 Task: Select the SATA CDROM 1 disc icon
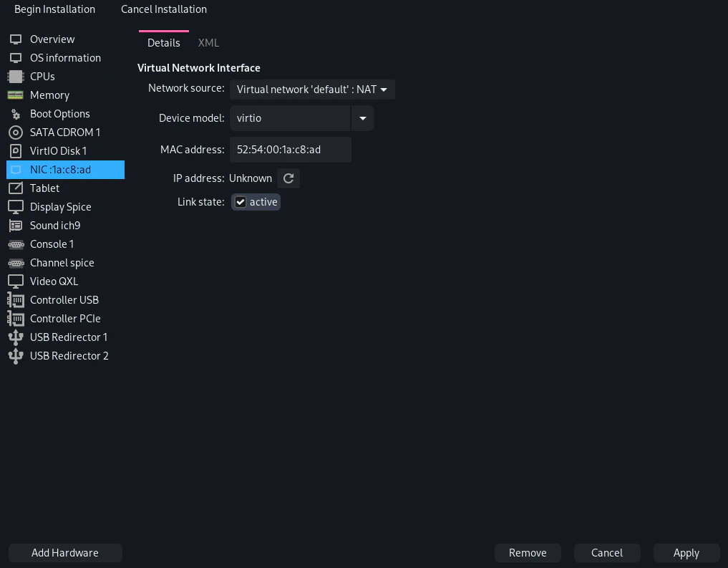pos(16,133)
